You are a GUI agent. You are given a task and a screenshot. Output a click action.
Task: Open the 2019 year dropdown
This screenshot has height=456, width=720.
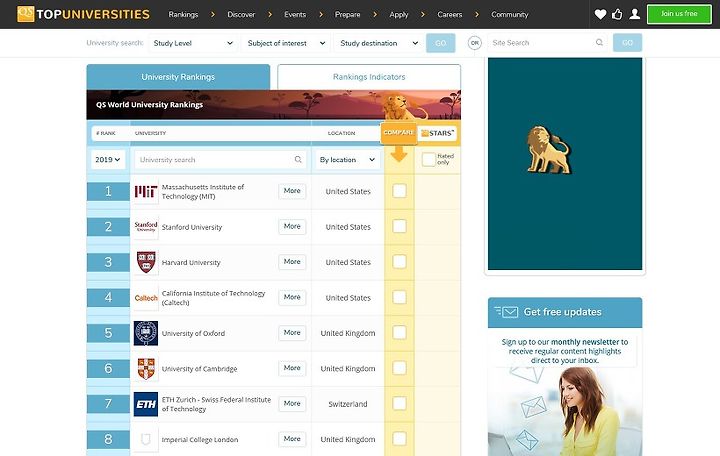[x=108, y=159]
